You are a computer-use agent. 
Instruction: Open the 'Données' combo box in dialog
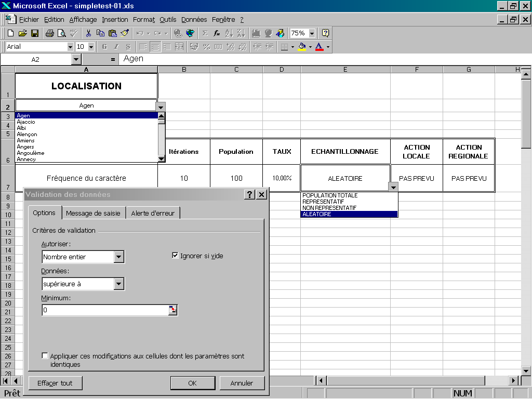119,284
